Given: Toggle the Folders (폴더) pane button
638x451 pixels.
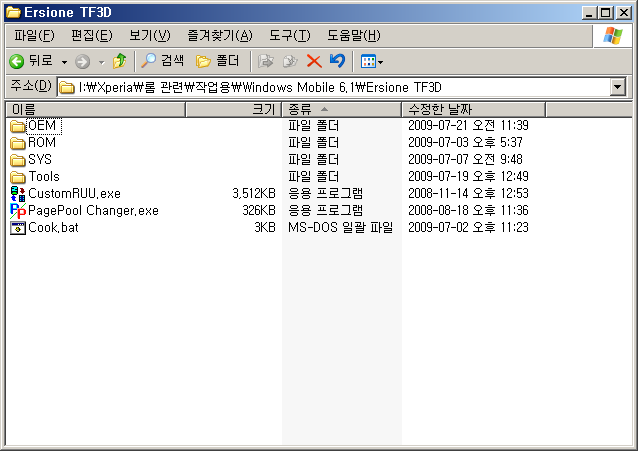Looking at the screenshot, I should [x=218, y=61].
